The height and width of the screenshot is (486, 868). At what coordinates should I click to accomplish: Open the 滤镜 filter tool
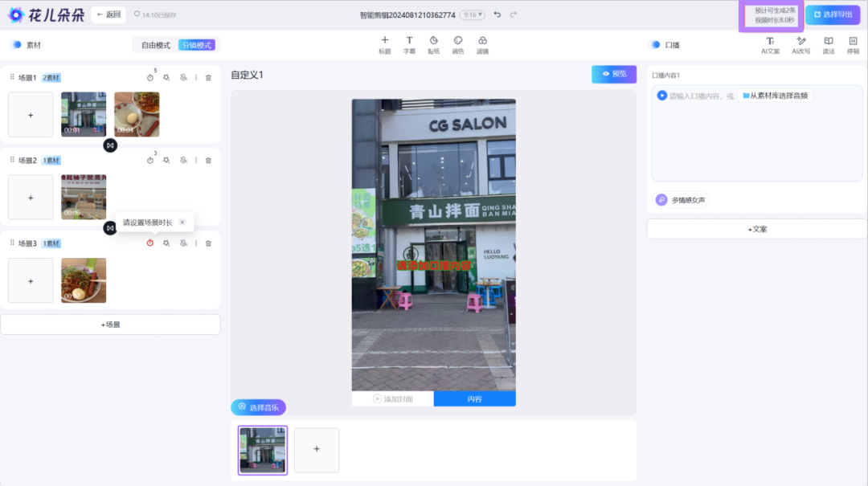click(483, 45)
